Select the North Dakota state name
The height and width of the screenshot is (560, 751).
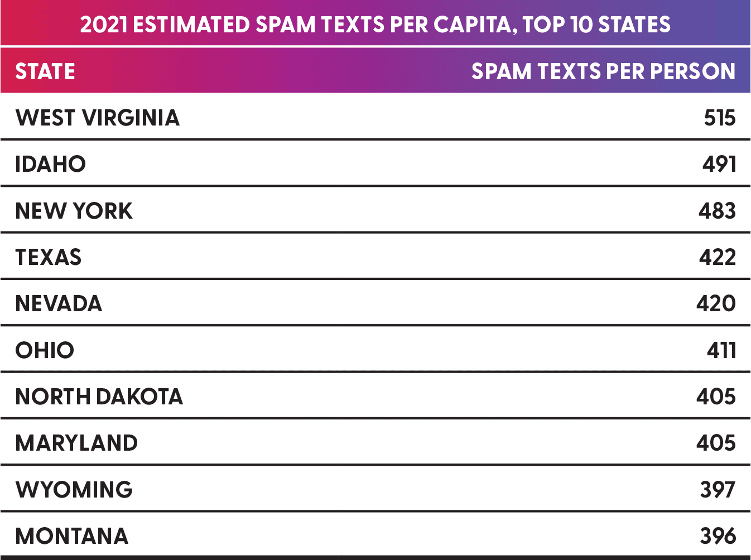(x=99, y=397)
